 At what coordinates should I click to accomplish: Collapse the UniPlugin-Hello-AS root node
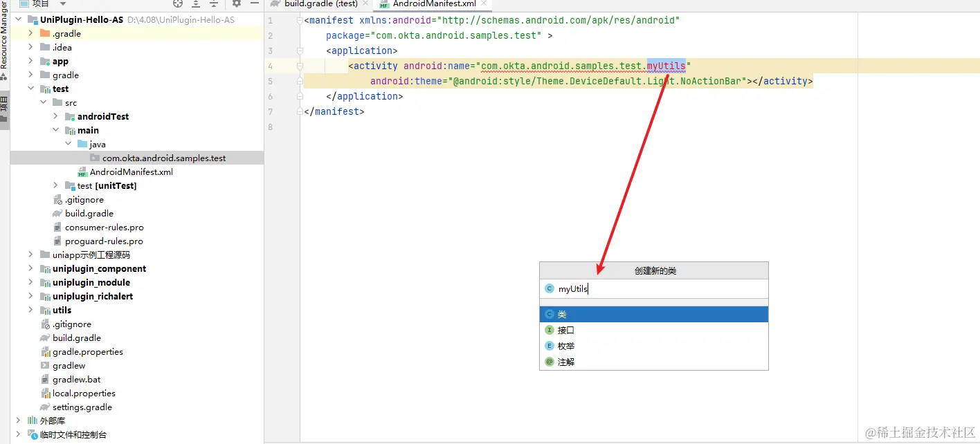(x=18, y=19)
